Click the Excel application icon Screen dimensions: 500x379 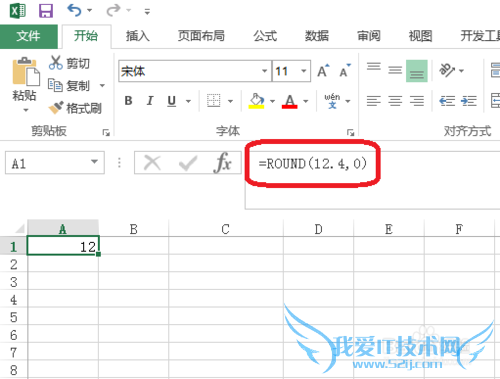[17, 11]
